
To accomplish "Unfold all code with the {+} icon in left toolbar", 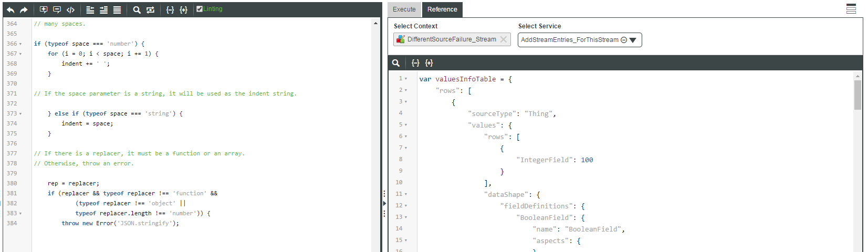I will point(183,9).
